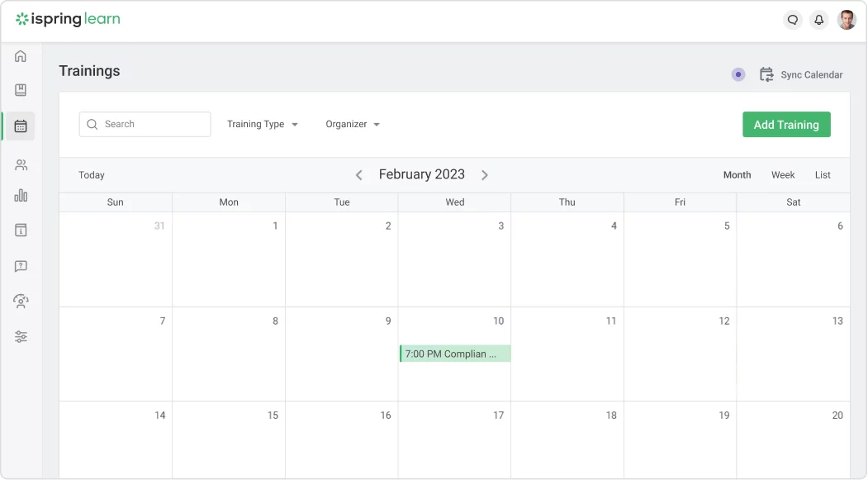868x480 pixels.
Task: Select the Trainings calendar icon in sidebar
Action: (x=21, y=126)
